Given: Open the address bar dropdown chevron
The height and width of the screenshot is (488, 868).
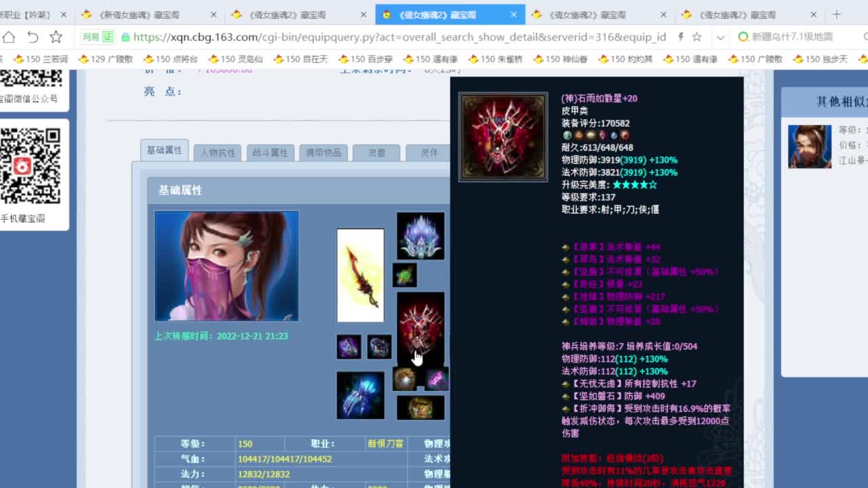Looking at the screenshot, I should (719, 37).
